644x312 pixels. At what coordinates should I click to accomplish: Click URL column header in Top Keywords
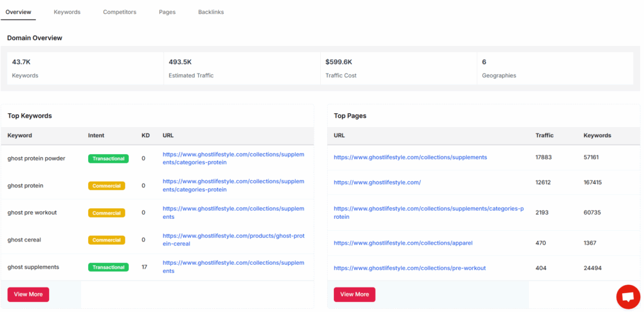pyautogui.click(x=168, y=135)
